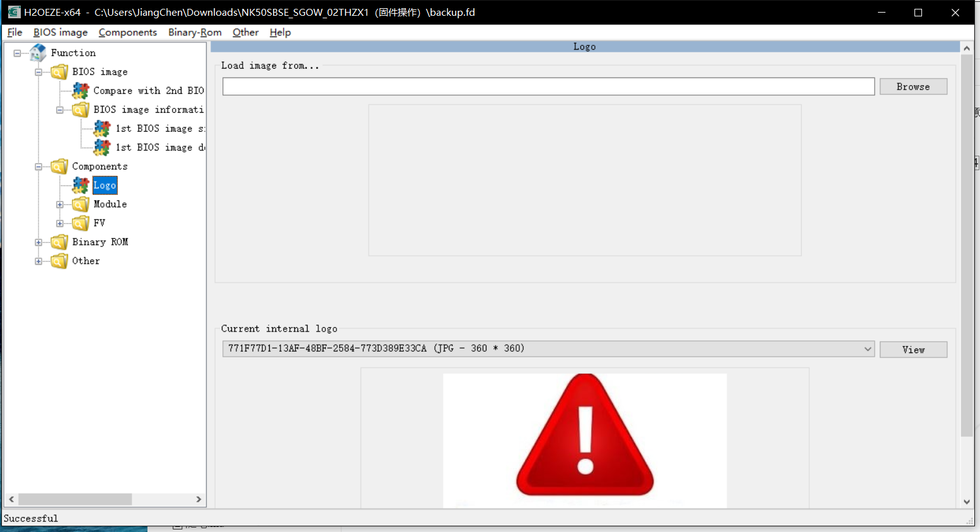Expand the Module tree node
This screenshot has width=980, height=532.
pyautogui.click(x=60, y=204)
